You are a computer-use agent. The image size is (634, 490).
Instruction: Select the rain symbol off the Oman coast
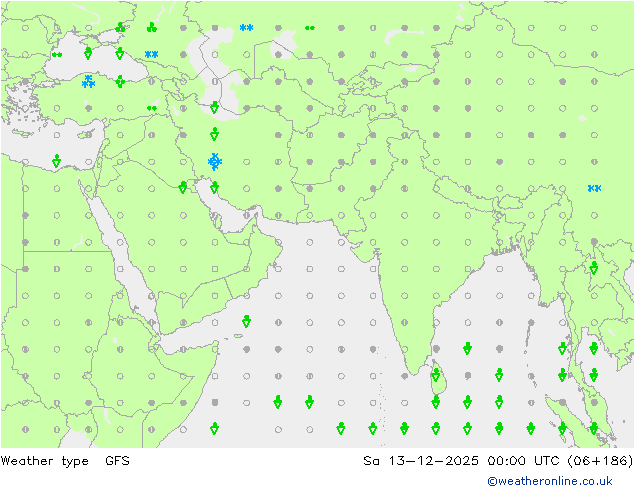coord(246,321)
